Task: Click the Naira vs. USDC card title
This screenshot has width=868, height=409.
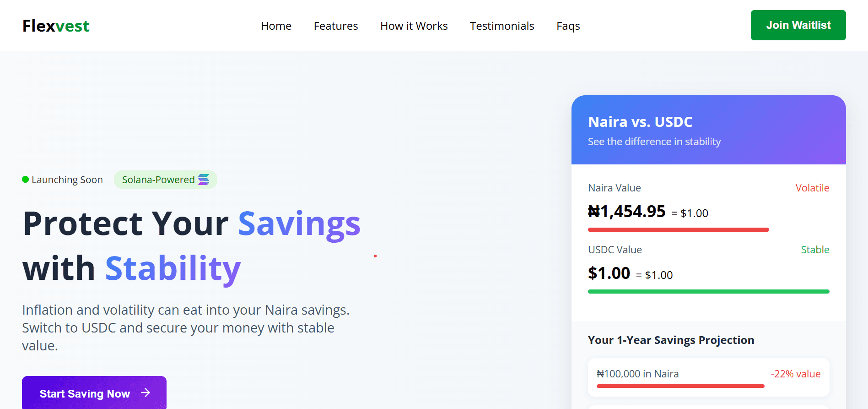Action: [640, 122]
